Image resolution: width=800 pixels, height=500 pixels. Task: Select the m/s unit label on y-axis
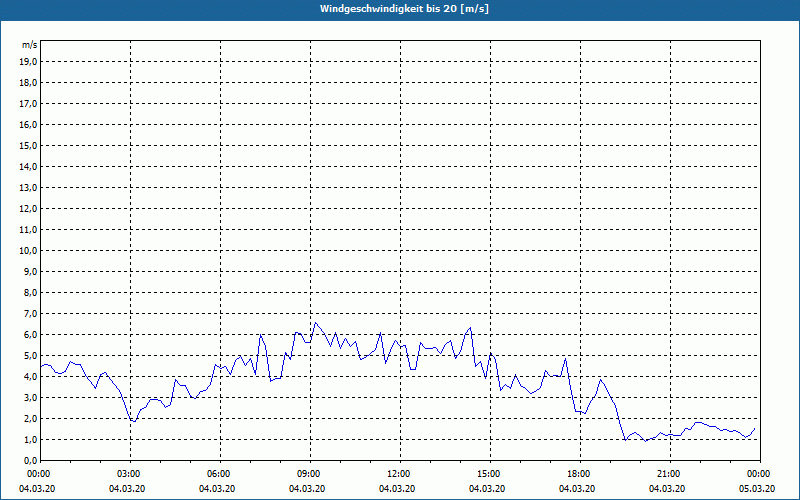click(29, 45)
